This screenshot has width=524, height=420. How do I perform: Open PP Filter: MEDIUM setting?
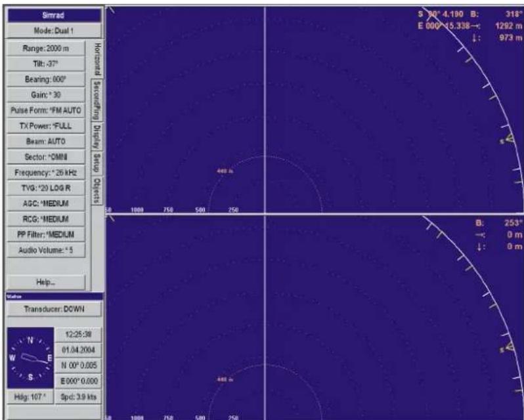tap(46, 235)
